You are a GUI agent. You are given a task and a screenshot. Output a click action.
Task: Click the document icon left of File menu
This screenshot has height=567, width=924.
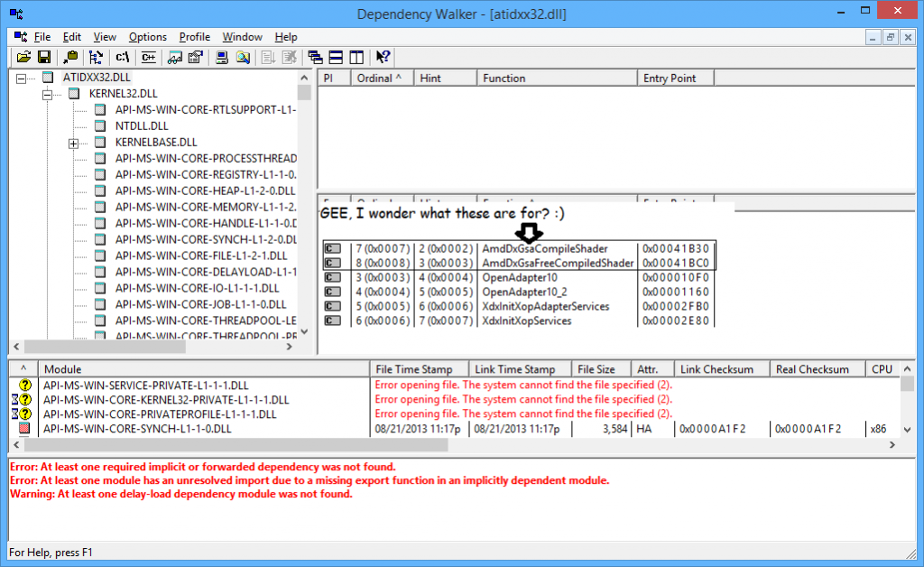click(x=21, y=36)
